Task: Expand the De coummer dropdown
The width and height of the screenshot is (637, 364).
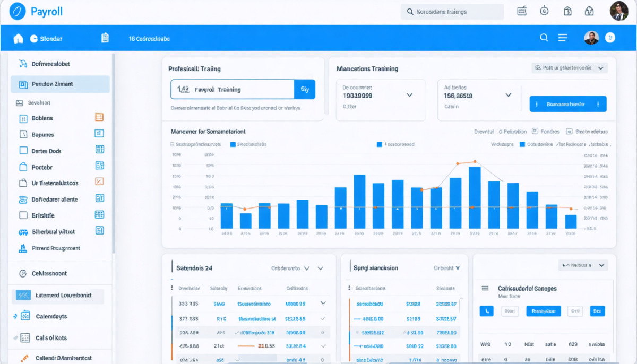Action: tap(409, 96)
